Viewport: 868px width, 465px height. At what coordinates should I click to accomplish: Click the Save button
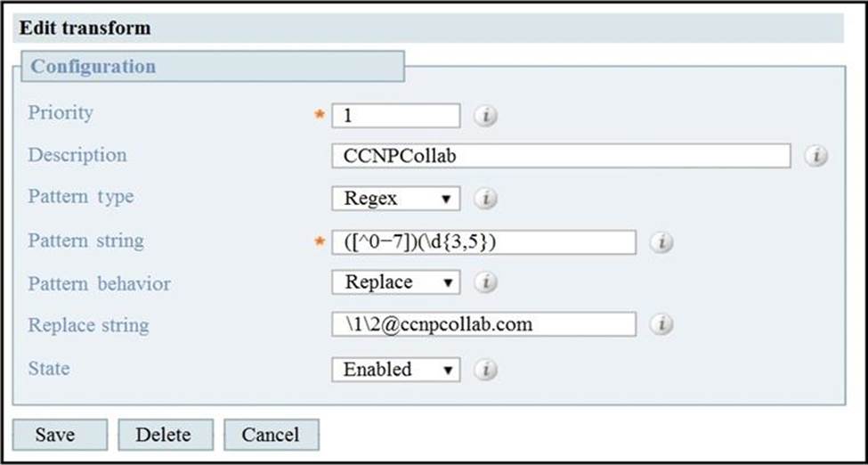[x=60, y=435]
